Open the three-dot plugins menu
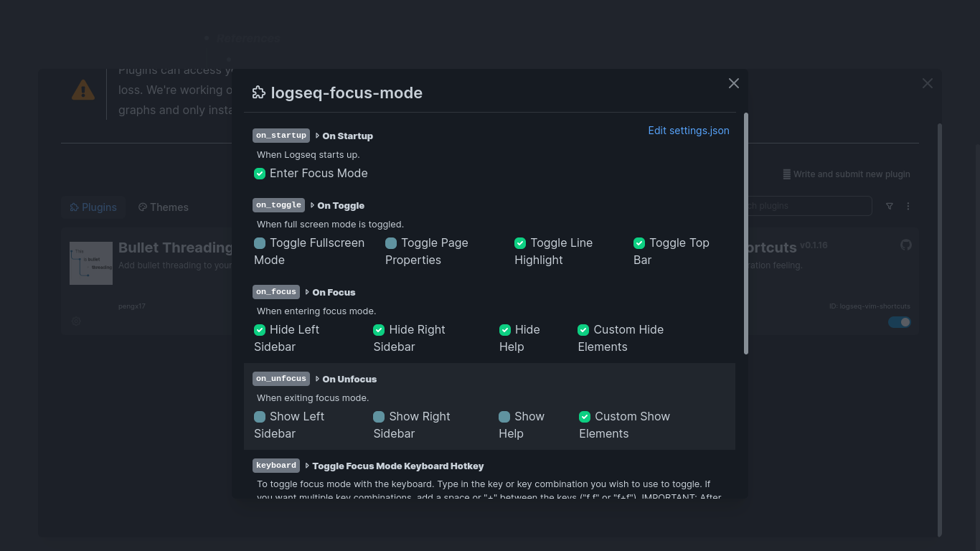 coord(908,206)
